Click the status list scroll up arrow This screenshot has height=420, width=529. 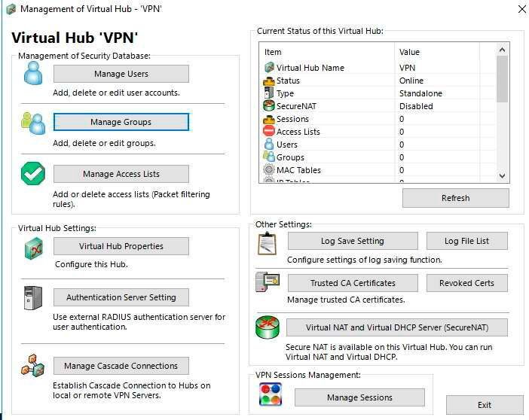[x=502, y=50]
